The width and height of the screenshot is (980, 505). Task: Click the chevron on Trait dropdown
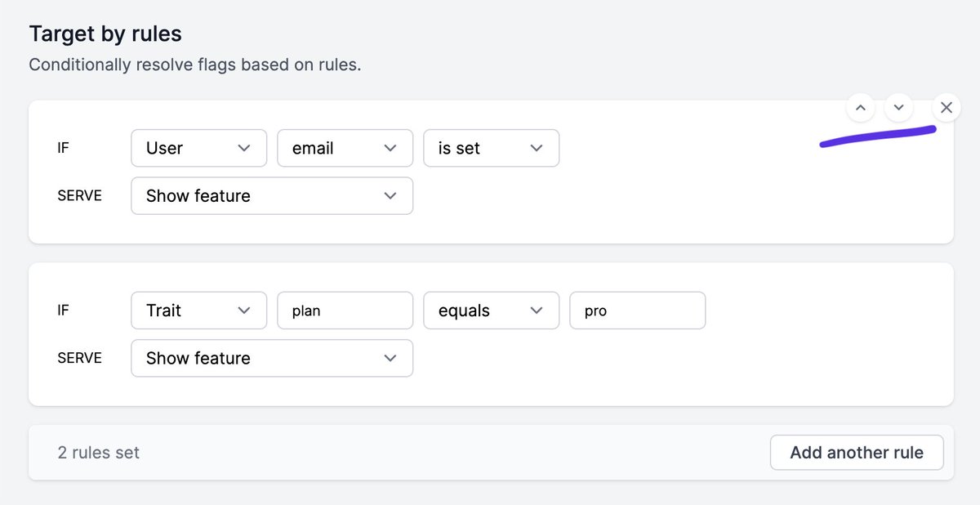[x=243, y=311]
